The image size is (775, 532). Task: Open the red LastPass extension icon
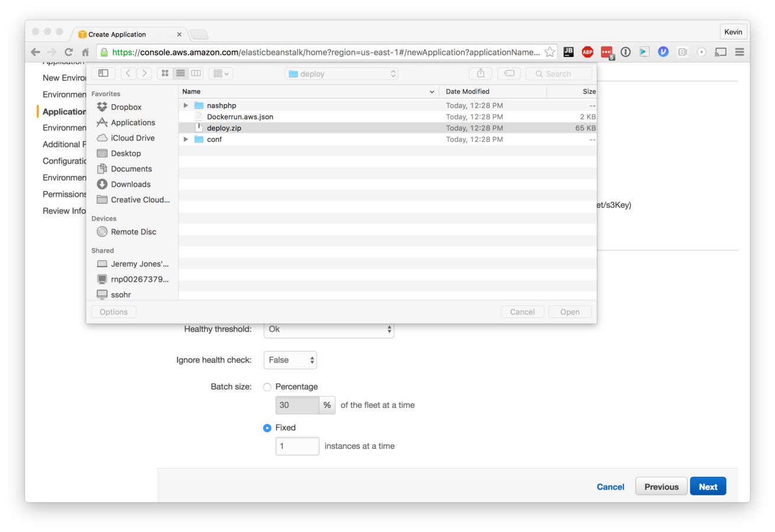pyautogui.click(x=607, y=52)
